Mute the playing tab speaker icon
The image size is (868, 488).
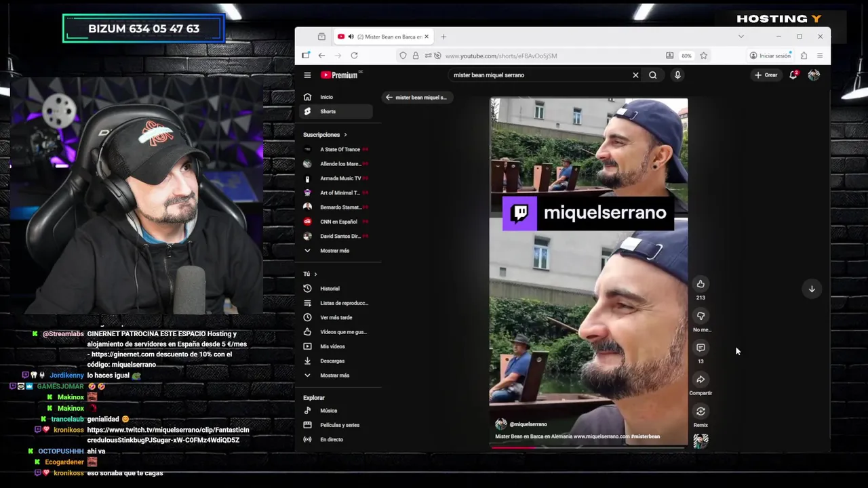pos(351,37)
